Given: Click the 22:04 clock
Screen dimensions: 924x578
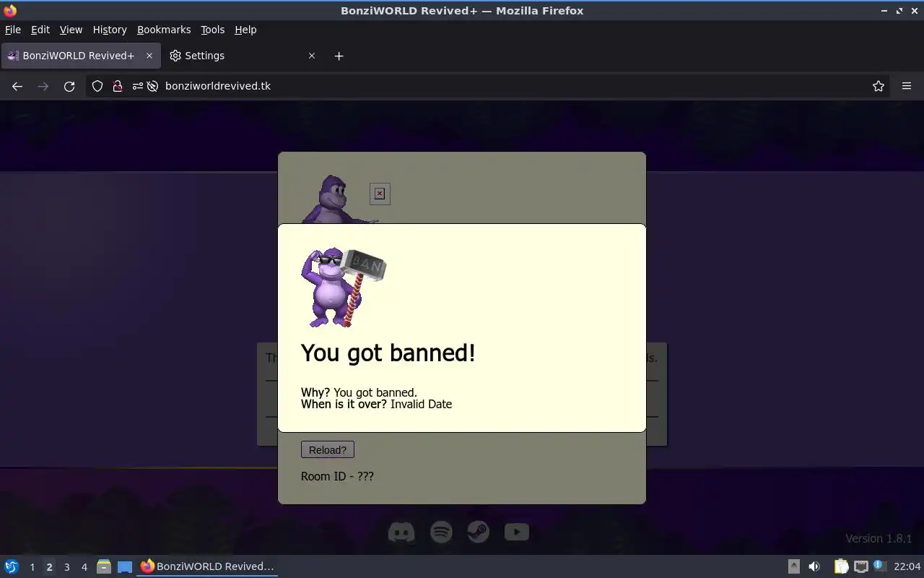Looking at the screenshot, I should [x=907, y=566].
